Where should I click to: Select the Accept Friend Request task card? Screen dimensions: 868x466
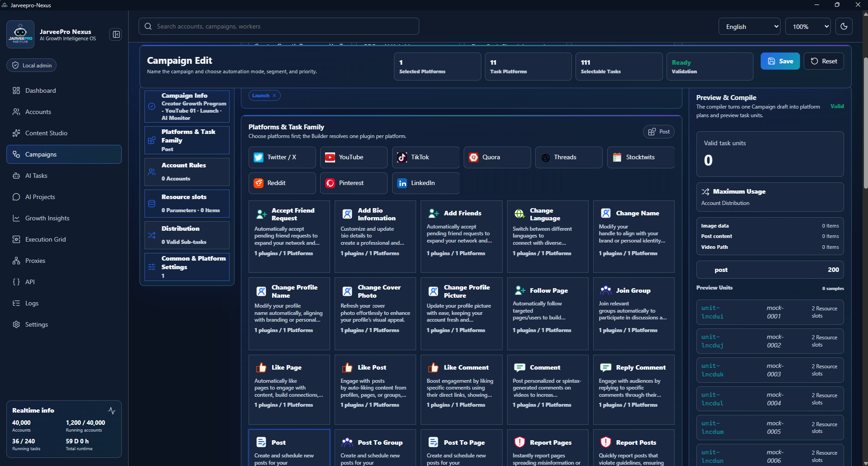click(289, 237)
